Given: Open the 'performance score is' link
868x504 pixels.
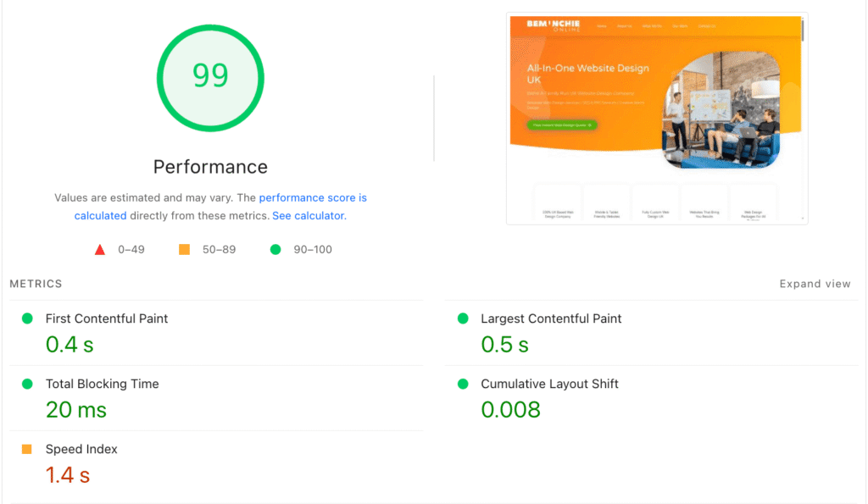Looking at the screenshot, I should [x=313, y=197].
